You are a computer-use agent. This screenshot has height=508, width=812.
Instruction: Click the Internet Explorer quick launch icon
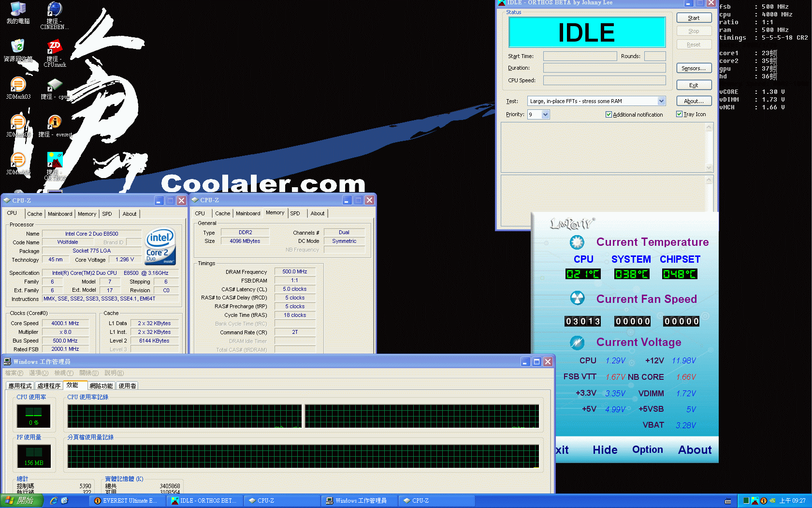click(54, 501)
